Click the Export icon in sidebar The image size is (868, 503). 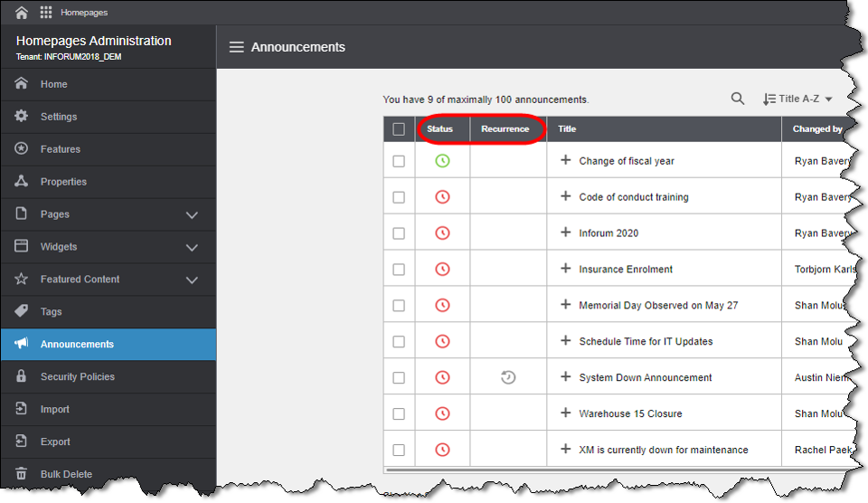coord(21,441)
